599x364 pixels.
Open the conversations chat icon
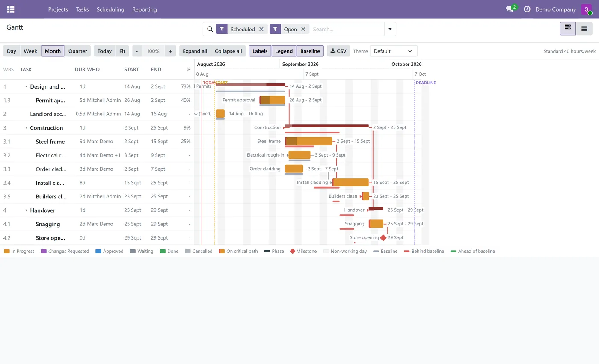[509, 9]
